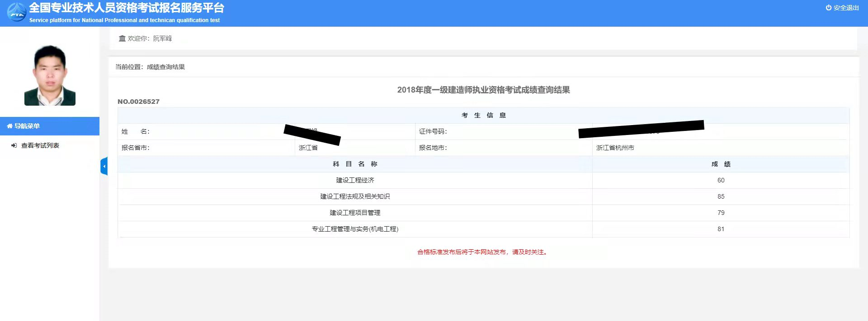Click the 成绩查询结果 breadcrumb text
The image size is (868, 321).
coord(165,67)
